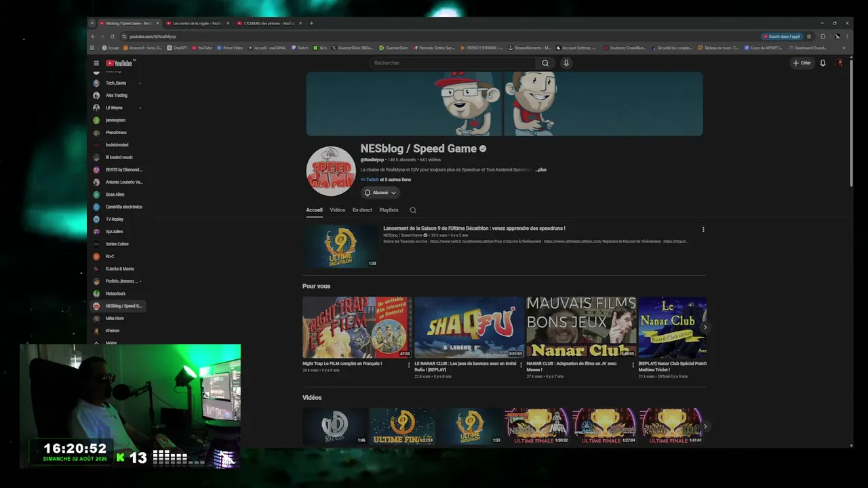The width and height of the screenshot is (868, 488).
Task: Show next videos in Vidéos carousel
Action: (x=705, y=426)
